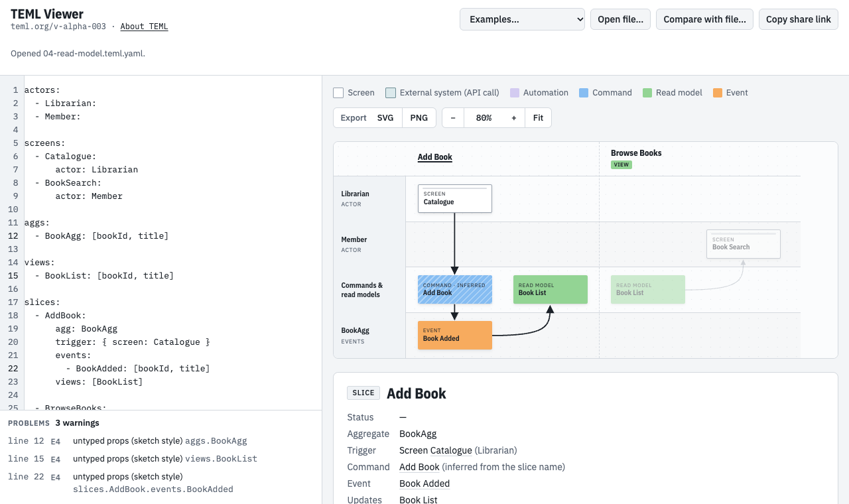Select the Book Search screen node
Screen dimensions: 849x504
744,244
